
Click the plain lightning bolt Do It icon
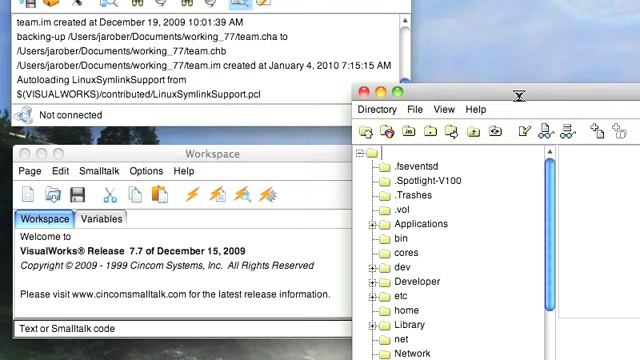[192, 195]
